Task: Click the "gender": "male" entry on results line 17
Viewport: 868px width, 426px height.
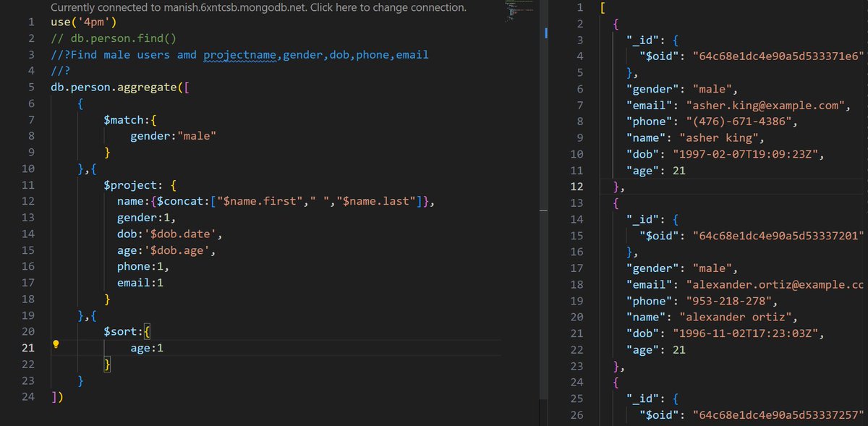Action: click(681, 268)
